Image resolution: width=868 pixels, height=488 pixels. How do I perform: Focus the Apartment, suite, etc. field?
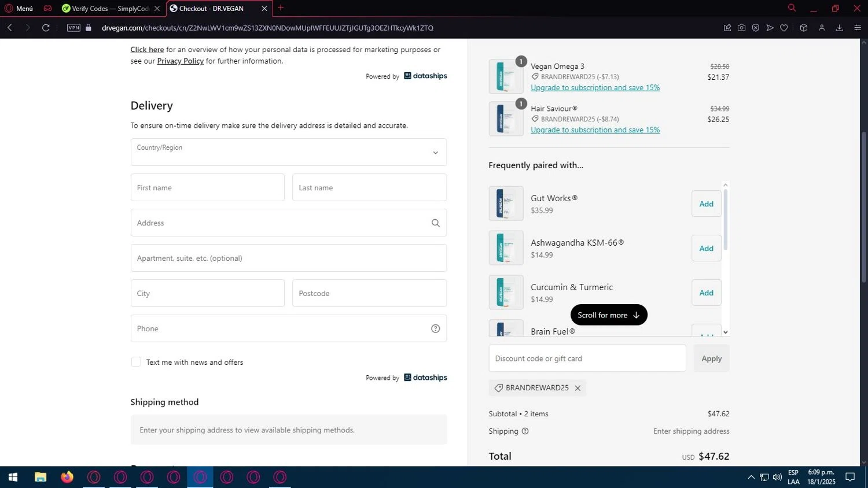click(x=289, y=258)
